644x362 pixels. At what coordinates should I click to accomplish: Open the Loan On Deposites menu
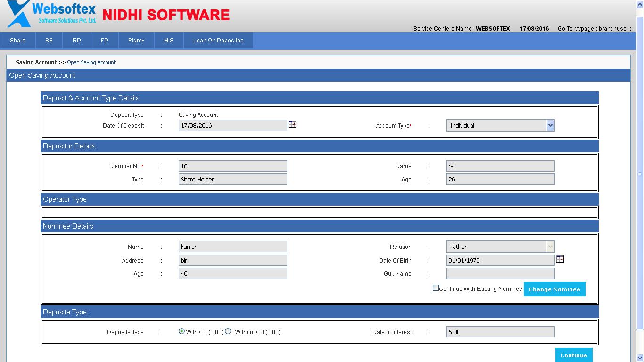coord(218,40)
